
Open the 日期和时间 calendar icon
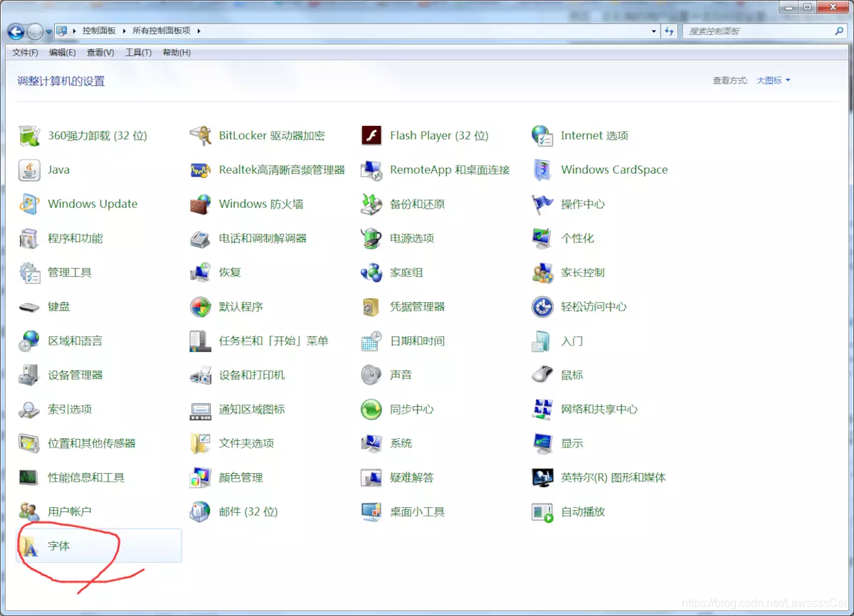(x=371, y=340)
